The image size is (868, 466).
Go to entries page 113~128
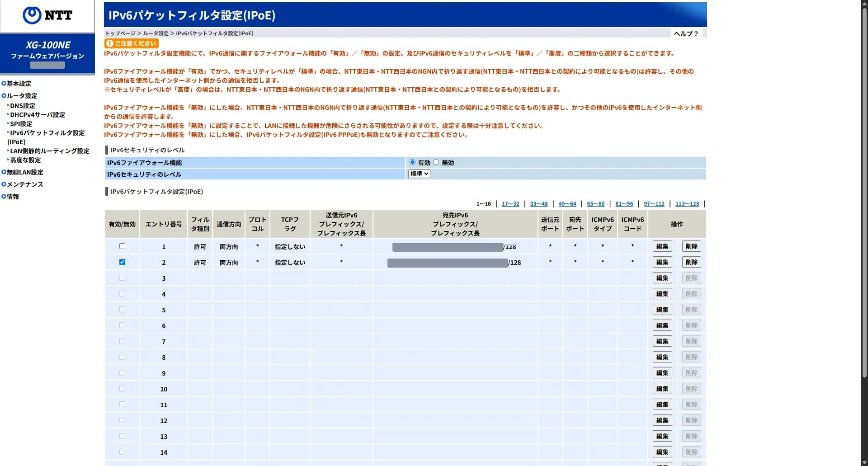coord(687,204)
